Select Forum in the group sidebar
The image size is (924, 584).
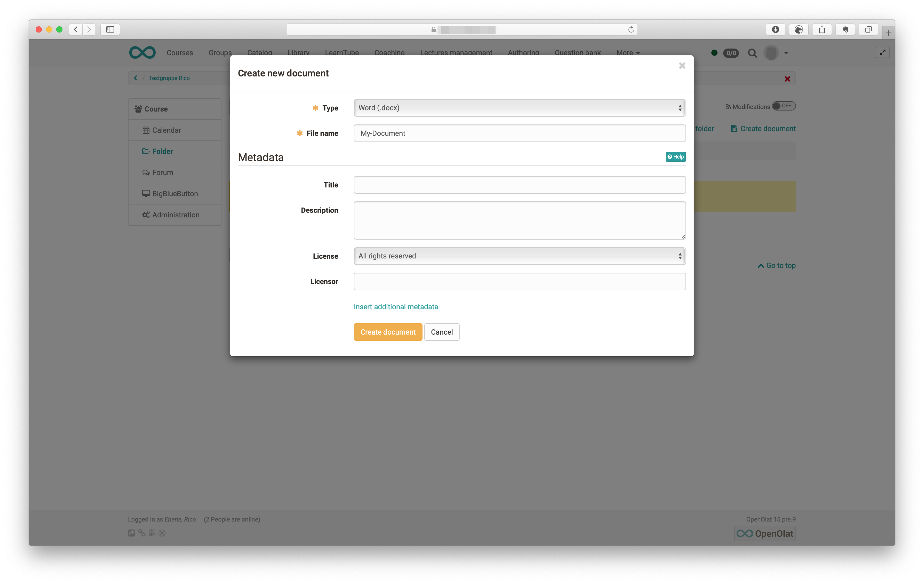click(162, 172)
